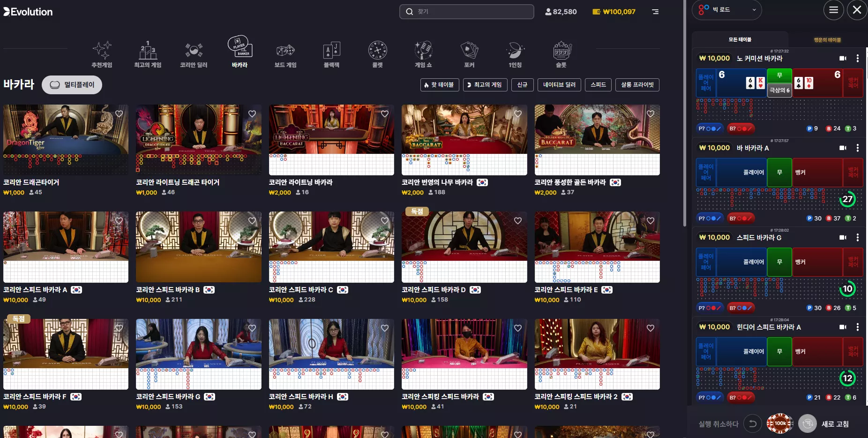Select the 보드 게임 category icon

click(x=285, y=50)
